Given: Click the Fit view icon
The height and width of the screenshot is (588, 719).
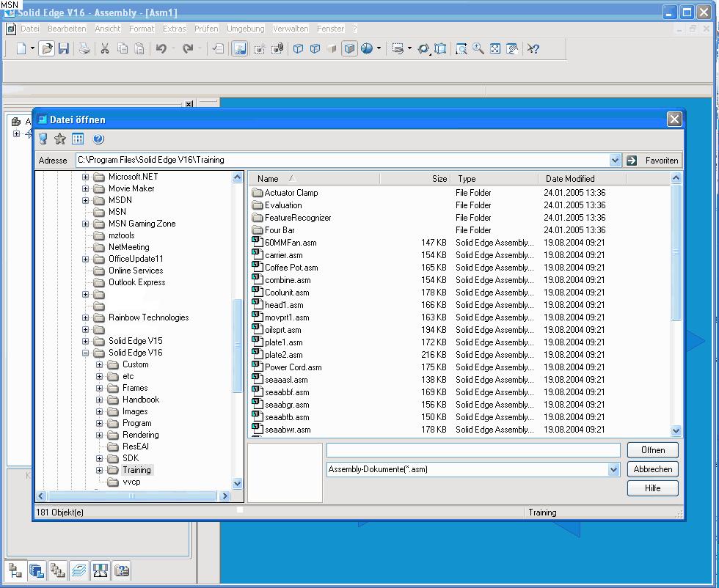Looking at the screenshot, I should point(495,48).
